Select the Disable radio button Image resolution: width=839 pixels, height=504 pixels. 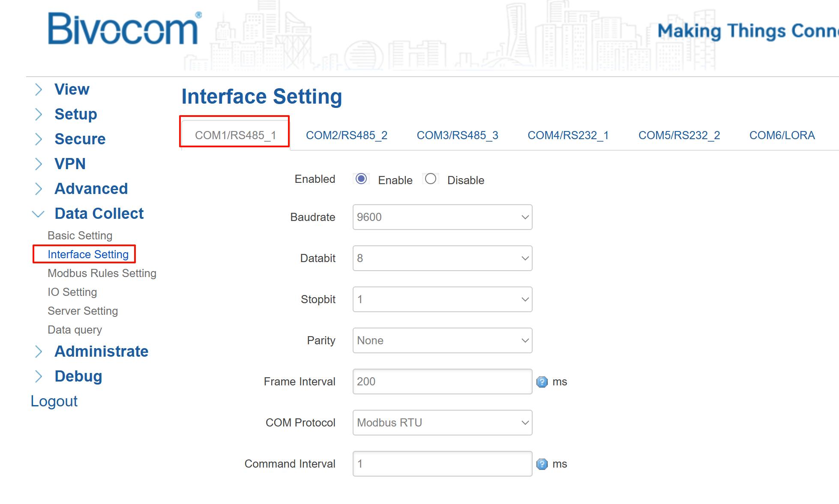click(431, 179)
